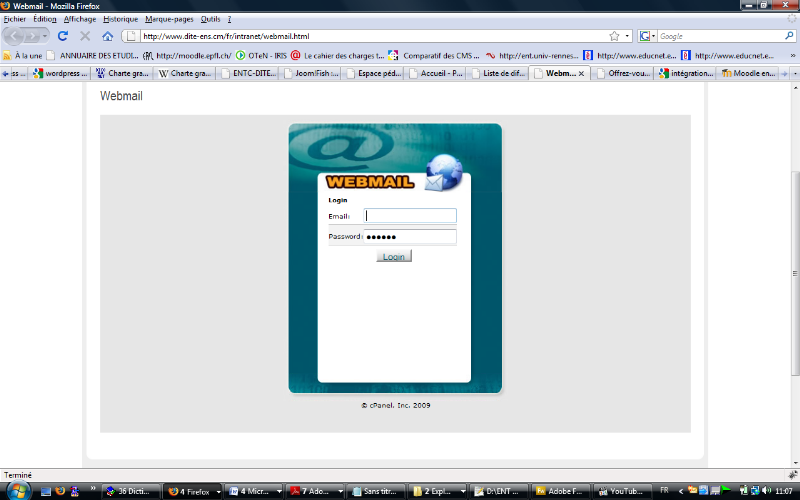Open the moodle.epfl.ch bookmark
The width and height of the screenshot is (800, 500).
tap(187, 56)
